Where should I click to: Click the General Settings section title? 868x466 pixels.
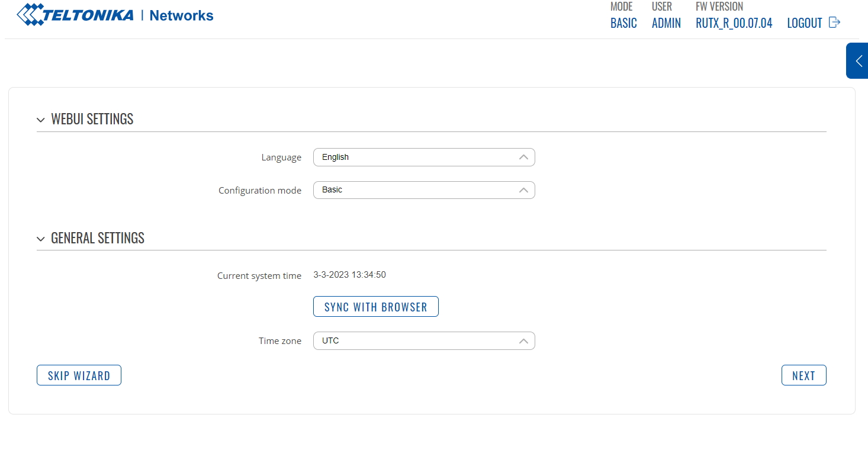pos(98,238)
